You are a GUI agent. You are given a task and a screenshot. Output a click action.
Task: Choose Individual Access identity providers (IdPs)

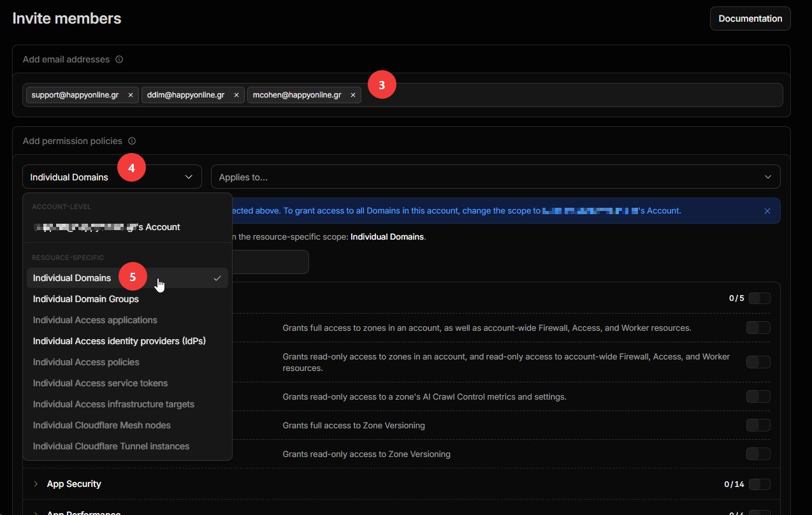[x=127, y=341]
